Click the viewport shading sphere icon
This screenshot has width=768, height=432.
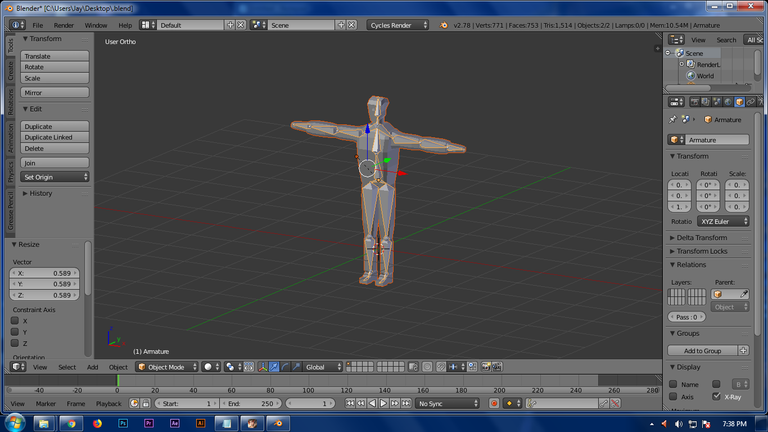point(211,367)
